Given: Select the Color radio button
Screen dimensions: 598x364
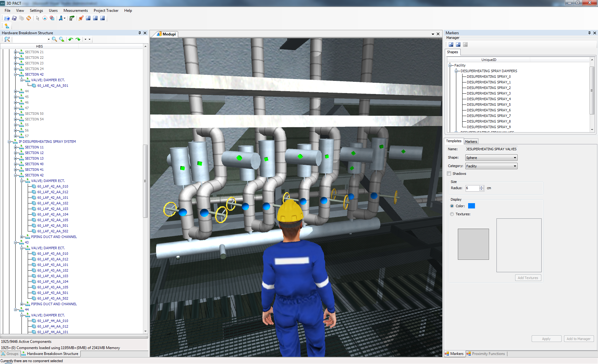Looking at the screenshot, I should 452,206.
